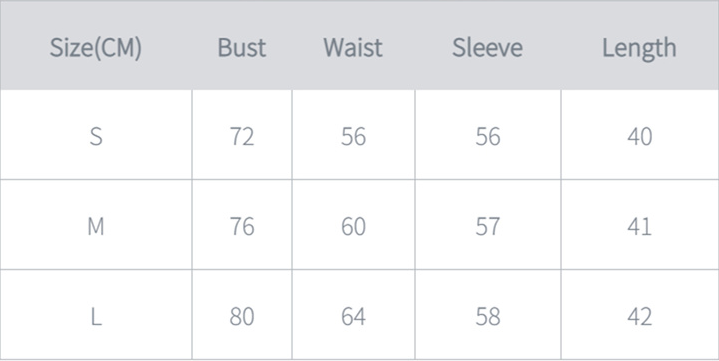Click the Waist column header
Viewport: 719px width, 361px height.
pyautogui.click(x=353, y=48)
